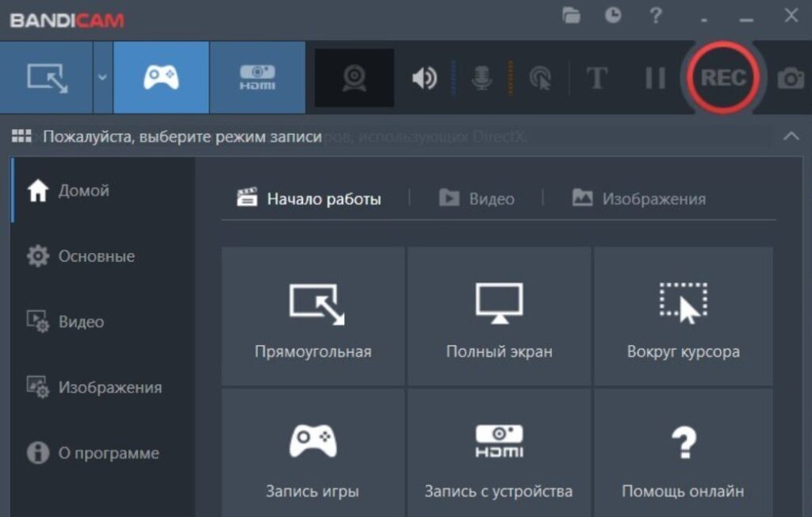Click the grid icon beside the mode prompt

click(x=21, y=136)
